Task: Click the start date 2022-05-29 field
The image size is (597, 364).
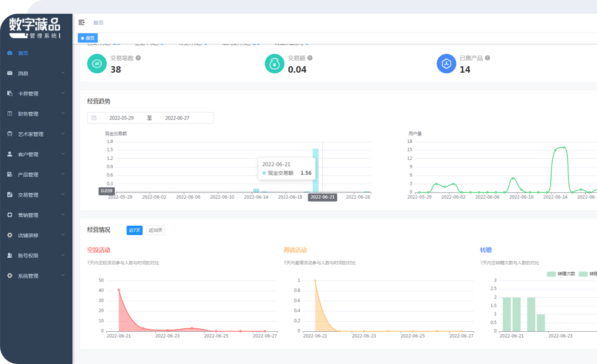Action: click(x=121, y=118)
